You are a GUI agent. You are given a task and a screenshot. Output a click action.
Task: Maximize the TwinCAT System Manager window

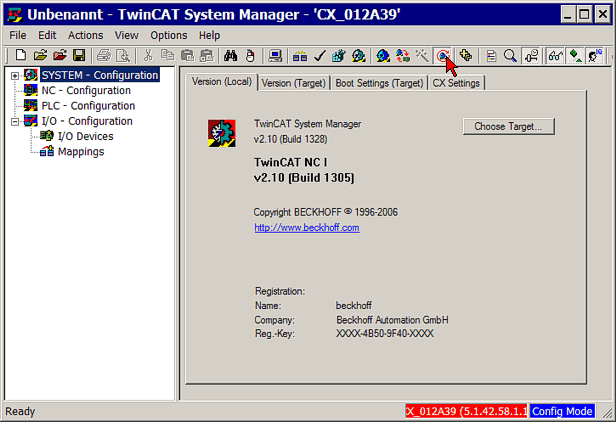(x=584, y=15)
